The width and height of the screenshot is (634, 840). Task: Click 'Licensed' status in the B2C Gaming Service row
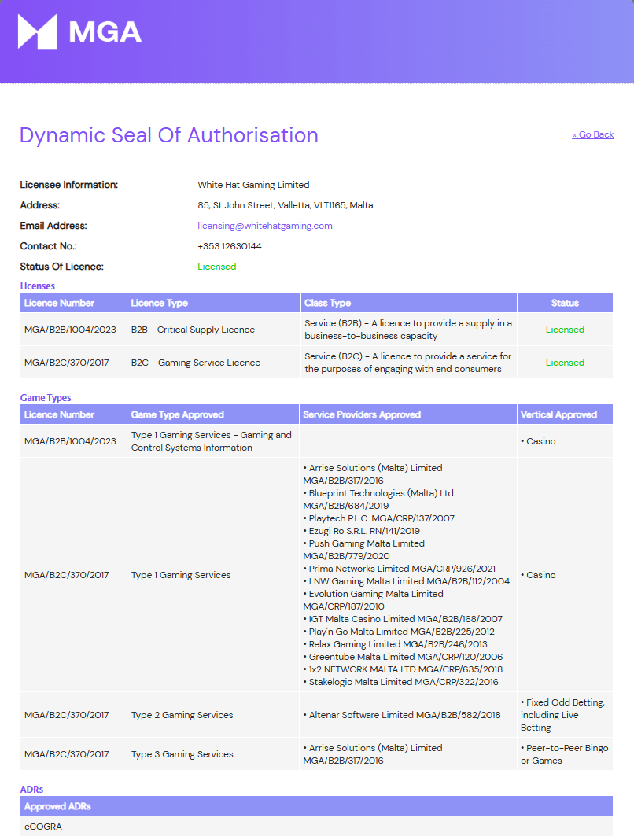tap(565, 363)
